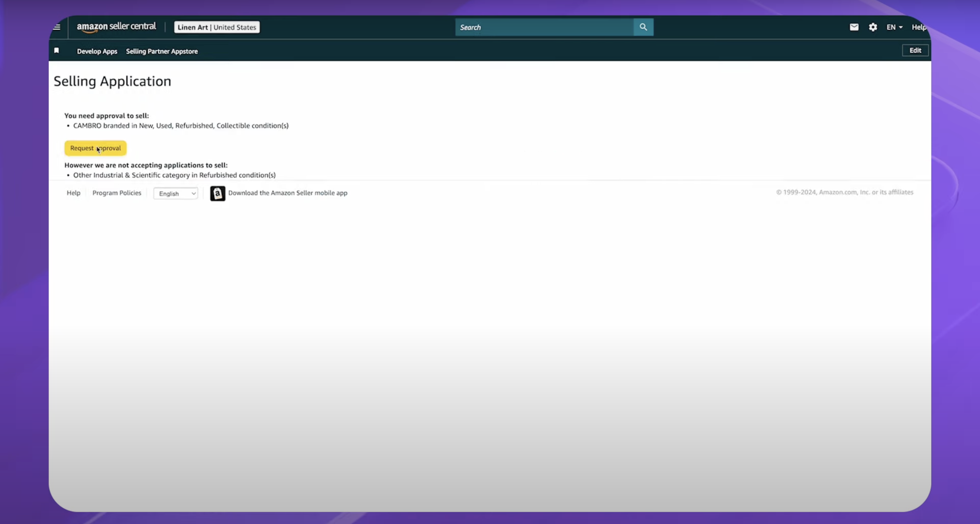Open the hamburger navigation menu
980x524 pixels.
[x=57, y=27]
